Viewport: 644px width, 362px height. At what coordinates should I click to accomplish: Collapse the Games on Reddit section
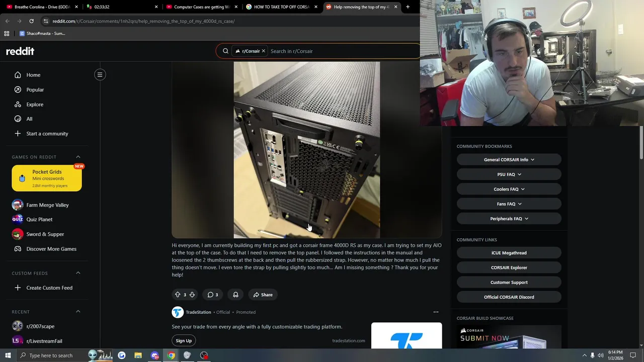click(x=78, y=157)
